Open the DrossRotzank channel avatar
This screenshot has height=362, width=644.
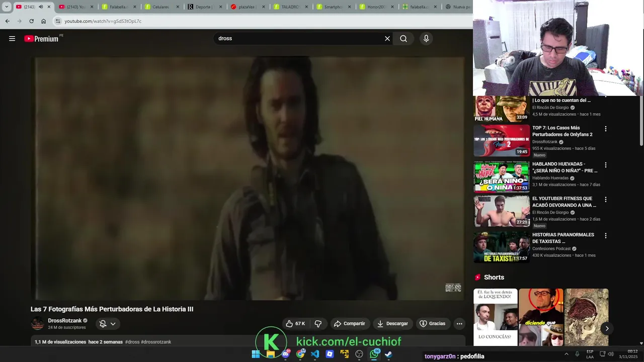38,324
